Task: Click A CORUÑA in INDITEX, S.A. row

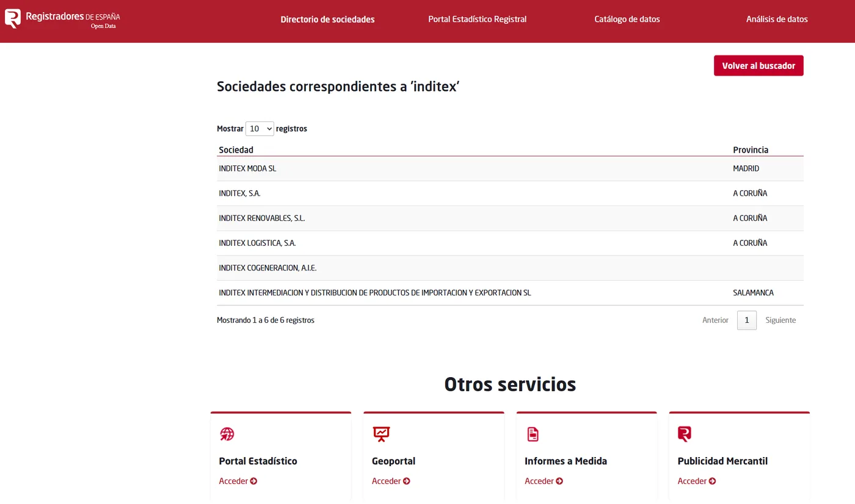Action: [x=750, y=193]
